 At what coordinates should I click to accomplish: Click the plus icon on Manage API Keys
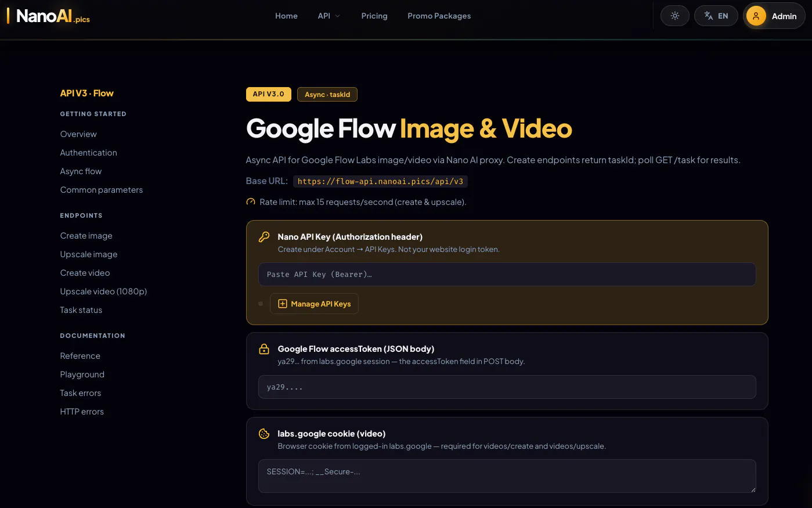tap(283, 304)
